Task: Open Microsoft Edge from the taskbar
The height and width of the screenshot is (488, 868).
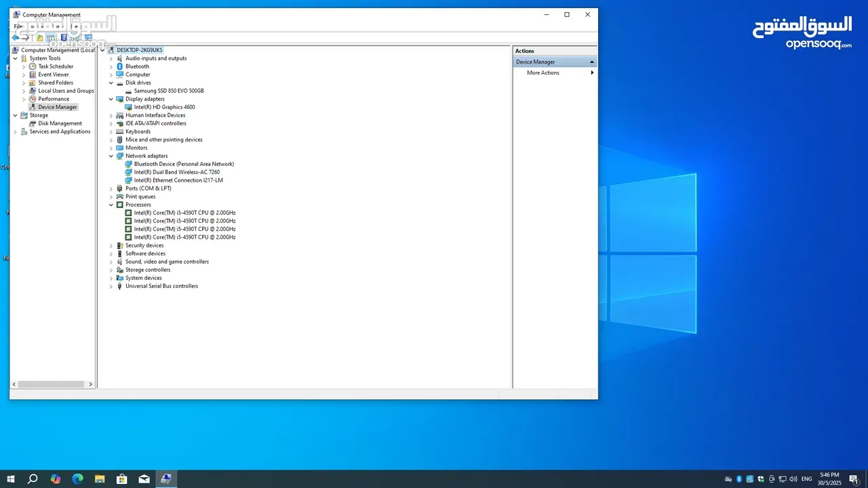Action: point(77,479)
